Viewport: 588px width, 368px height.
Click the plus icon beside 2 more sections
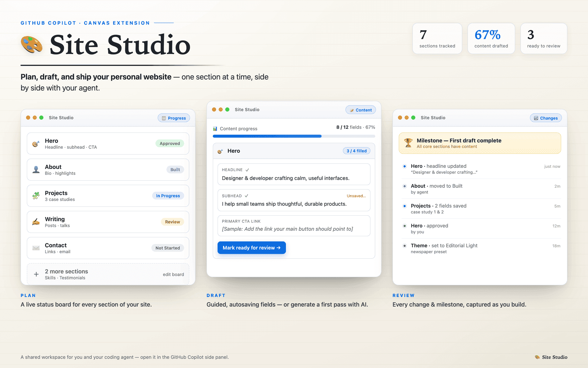click(36, 274)
